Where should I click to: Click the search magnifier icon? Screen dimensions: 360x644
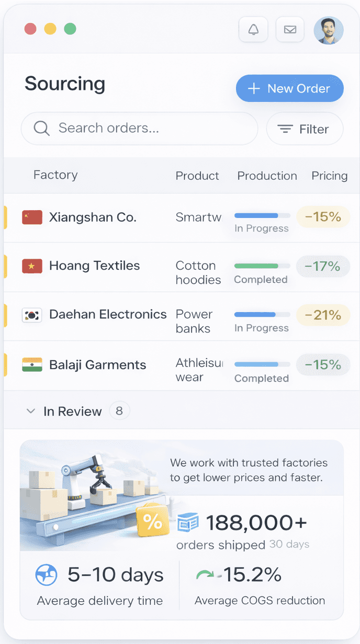pos(41,128)
